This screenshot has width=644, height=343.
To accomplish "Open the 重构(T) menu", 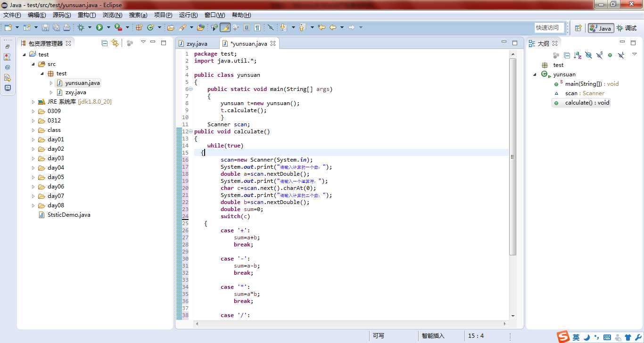I will 87,15.
